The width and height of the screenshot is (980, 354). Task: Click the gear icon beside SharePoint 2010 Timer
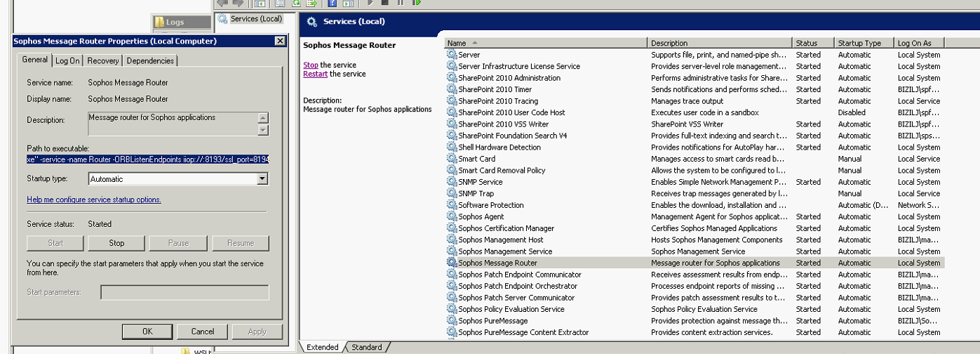(452, 89)
